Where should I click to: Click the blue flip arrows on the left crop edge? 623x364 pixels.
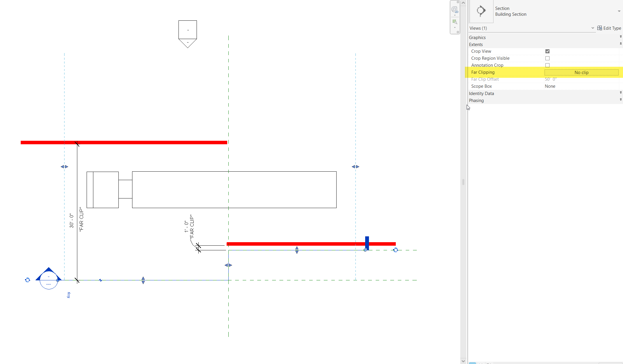pyautogui.click(x=64, y=166)
